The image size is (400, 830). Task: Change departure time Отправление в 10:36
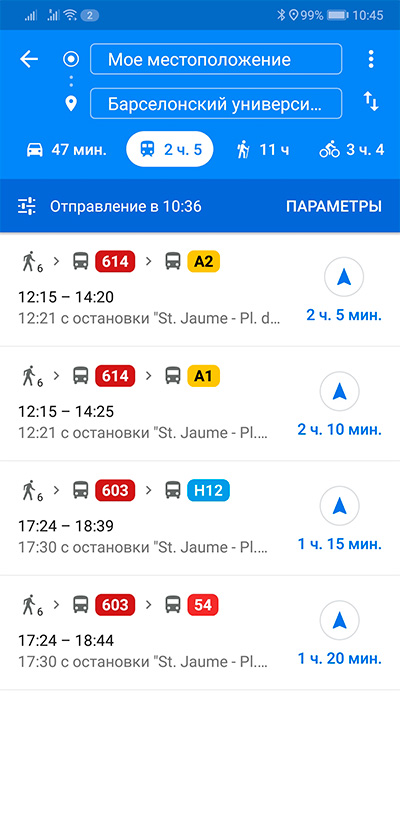pyautogui.click(x=125, y=206)
